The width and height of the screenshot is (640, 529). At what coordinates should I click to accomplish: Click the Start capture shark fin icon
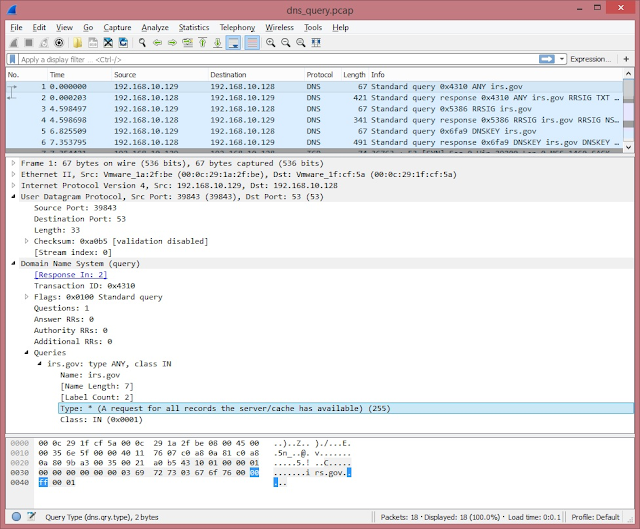(x=14, y=42)
